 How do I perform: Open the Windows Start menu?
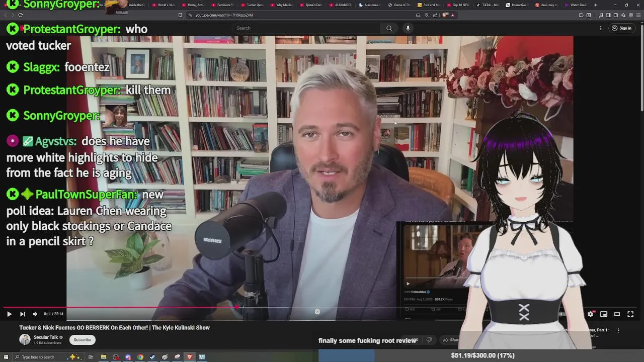[6, 357]
